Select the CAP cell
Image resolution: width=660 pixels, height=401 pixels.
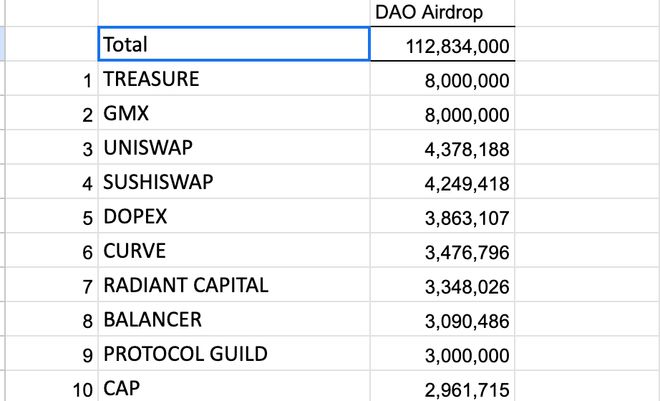(233, 388)
